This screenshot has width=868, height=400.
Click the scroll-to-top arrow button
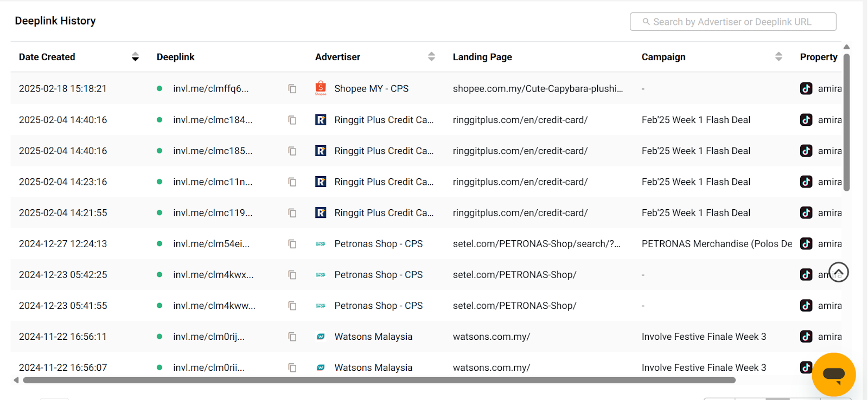click(839, 272)
